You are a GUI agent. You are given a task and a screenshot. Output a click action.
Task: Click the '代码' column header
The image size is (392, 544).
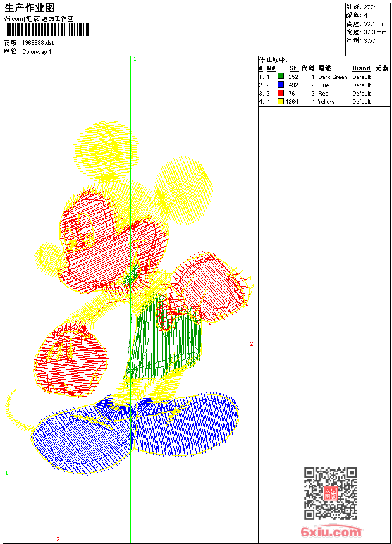point(308,68)
